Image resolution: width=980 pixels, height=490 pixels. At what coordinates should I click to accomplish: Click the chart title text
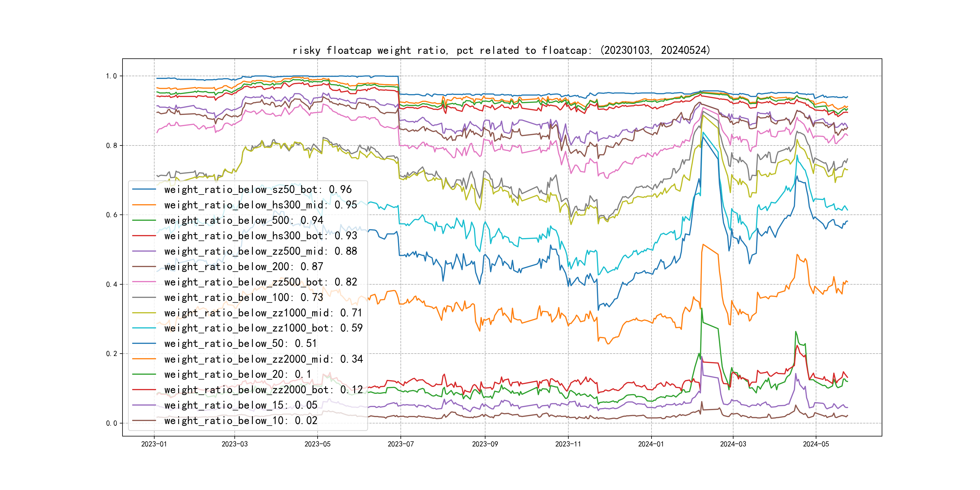(x=501, y=50)
